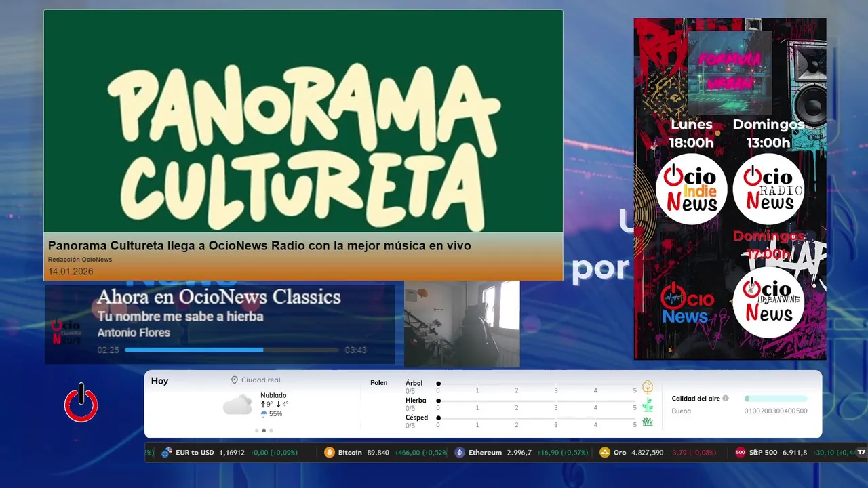Image resolution: width=868 pixels, height=488 pixels.
Task: Click the Ocio Radio News round logo
Action: 768,189
